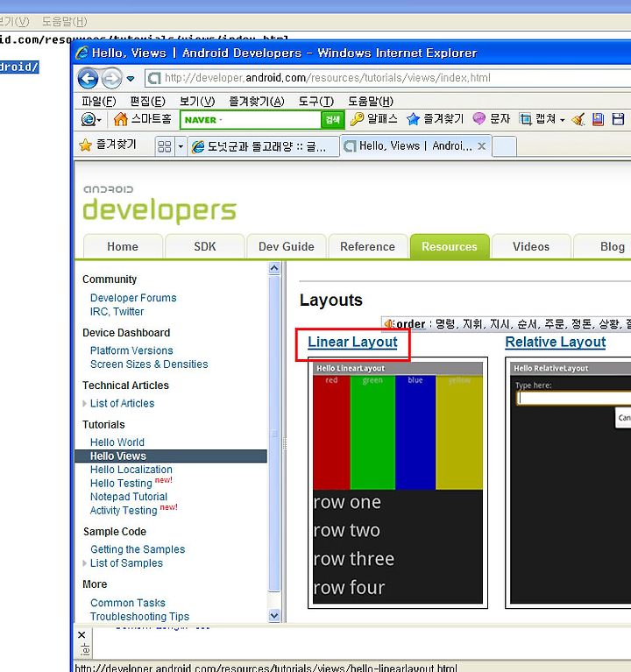
Task: Open the 파일(F) menu
Action: tap(99, 101)
